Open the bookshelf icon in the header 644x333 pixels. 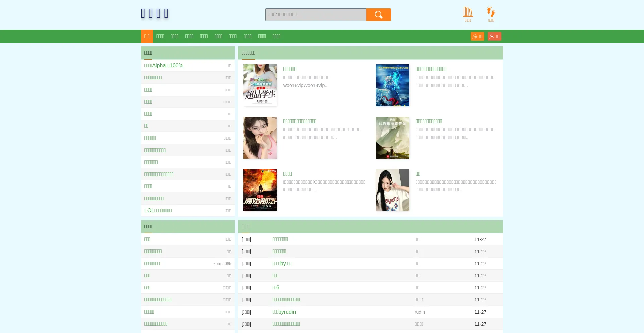click(468, 12)
